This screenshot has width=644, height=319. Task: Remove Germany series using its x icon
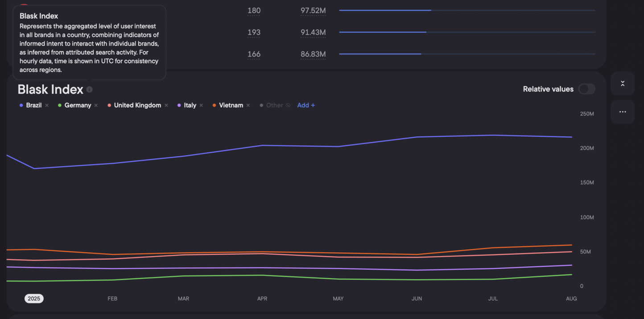click(x=96, y=105)
